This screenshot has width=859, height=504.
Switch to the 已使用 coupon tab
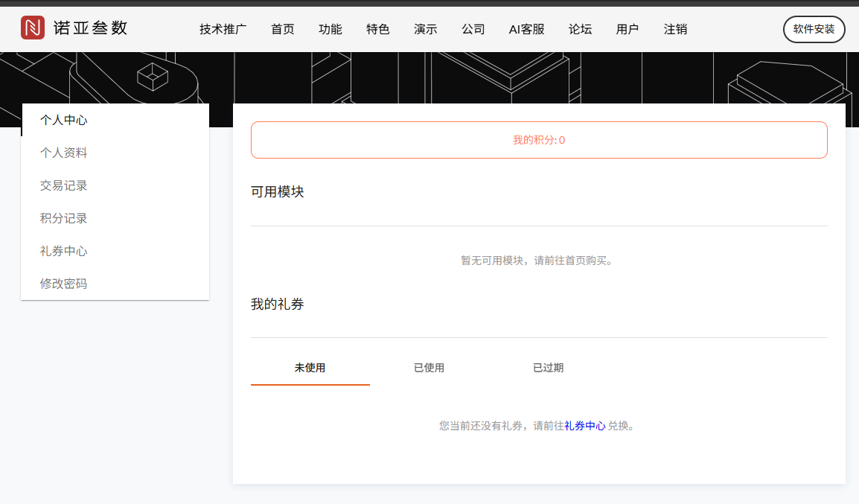coord(429,368)
